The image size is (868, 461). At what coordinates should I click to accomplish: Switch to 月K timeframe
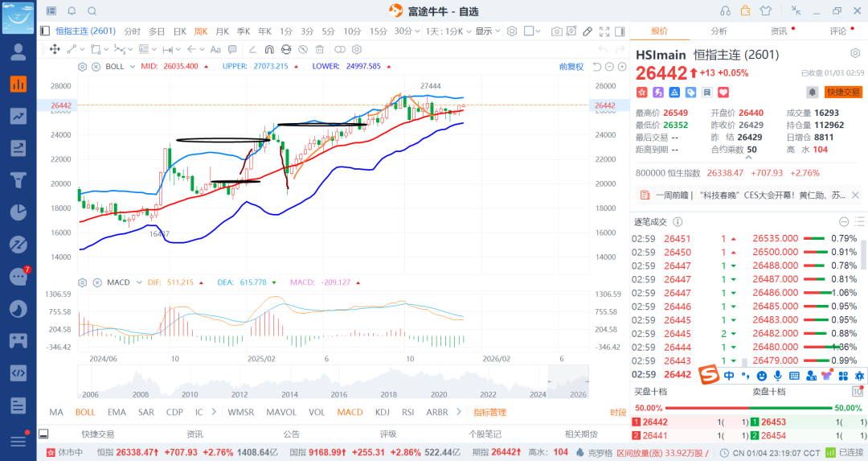[x=222, y=31]
